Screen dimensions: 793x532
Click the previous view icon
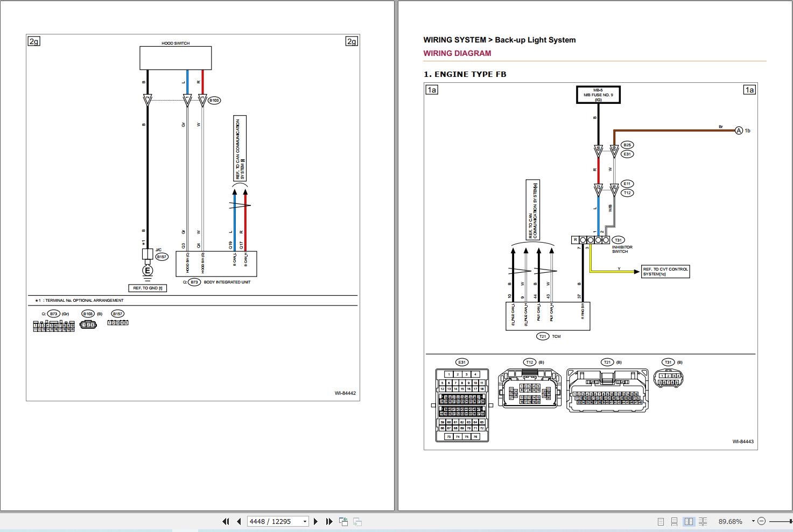pyautogui.click(x=343, y=521)
